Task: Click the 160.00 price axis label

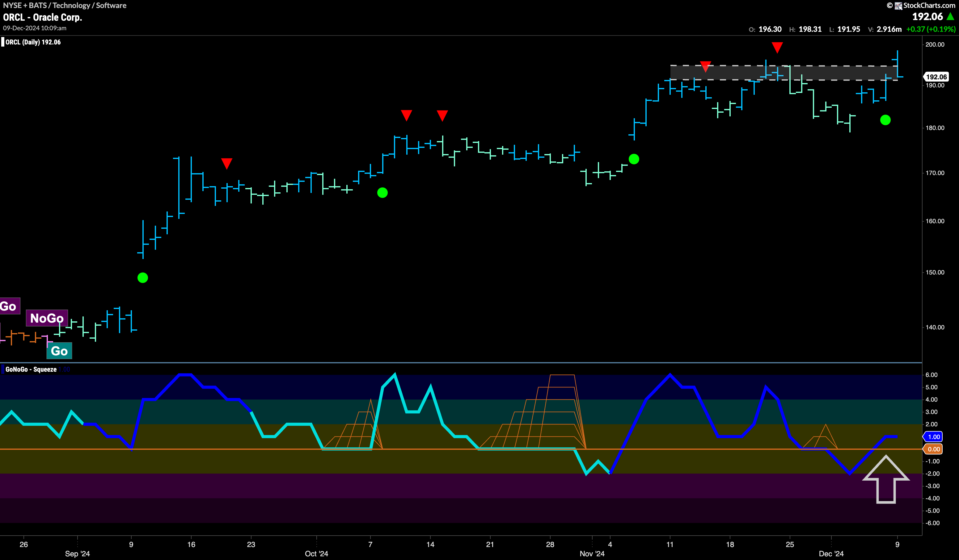Action: click(935, 221)
